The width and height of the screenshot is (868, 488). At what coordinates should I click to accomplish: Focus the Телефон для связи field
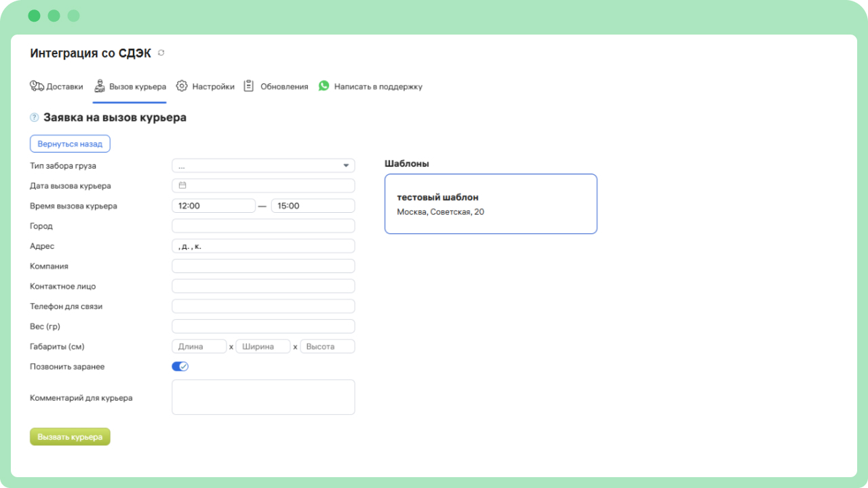(x=263, y=306)
